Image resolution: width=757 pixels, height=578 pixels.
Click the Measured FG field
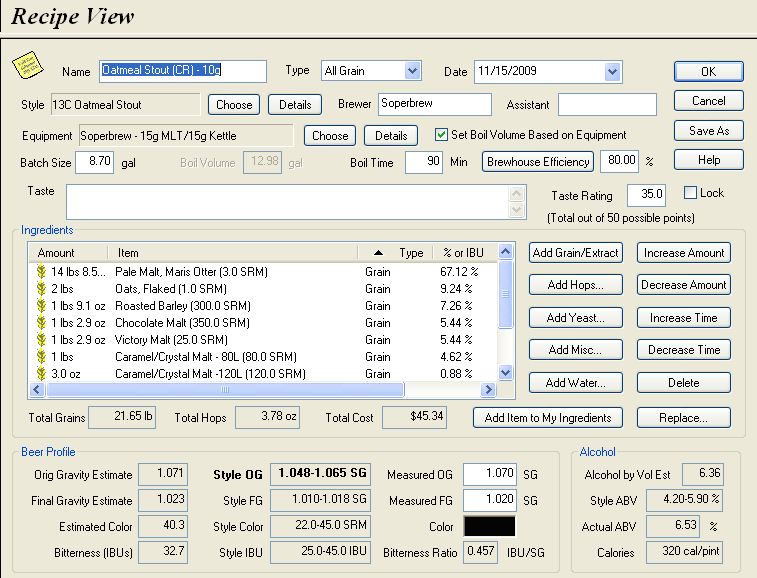click(490, 500)
